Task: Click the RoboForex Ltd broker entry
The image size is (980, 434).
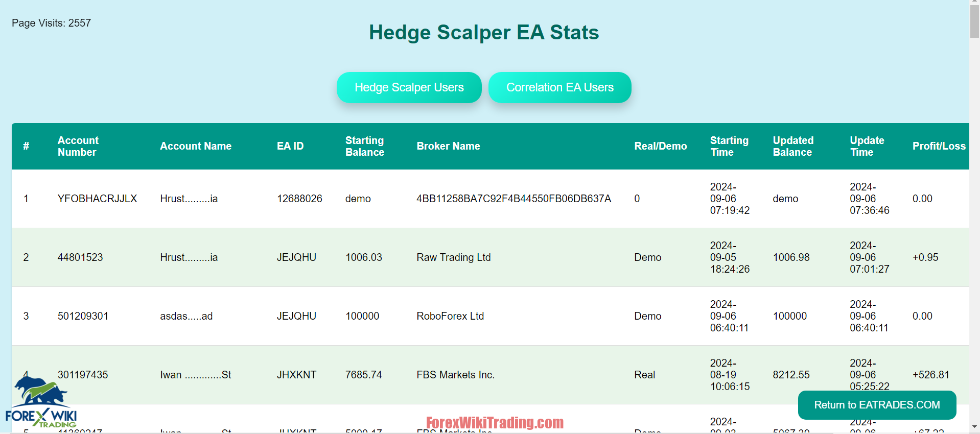Action: 450,316
